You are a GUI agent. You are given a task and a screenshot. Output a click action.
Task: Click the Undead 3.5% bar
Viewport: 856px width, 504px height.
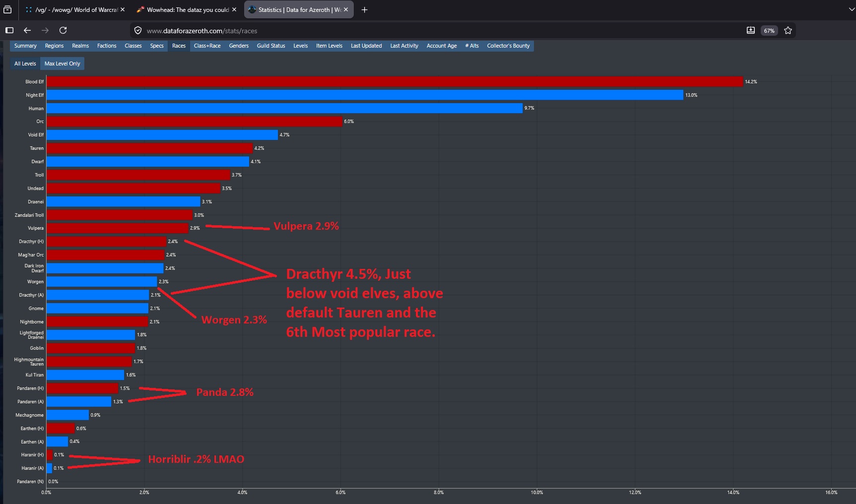[133, 189]
